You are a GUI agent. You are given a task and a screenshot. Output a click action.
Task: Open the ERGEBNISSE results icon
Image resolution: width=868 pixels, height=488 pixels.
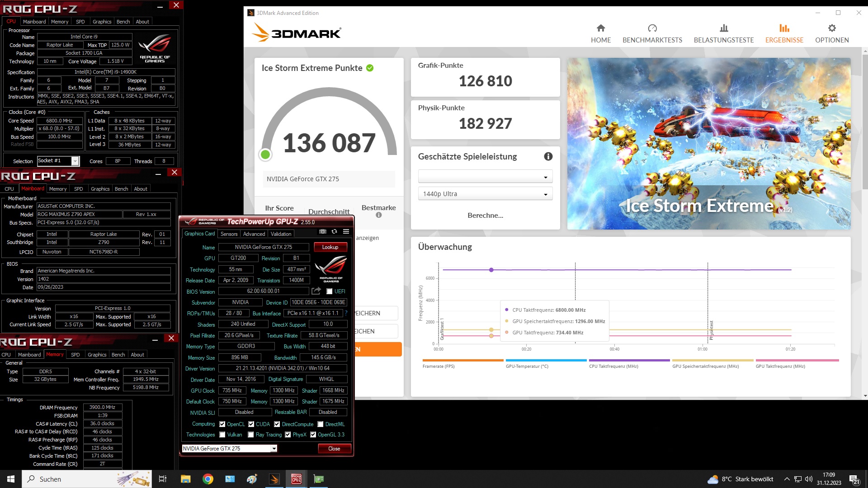[784, 28]
